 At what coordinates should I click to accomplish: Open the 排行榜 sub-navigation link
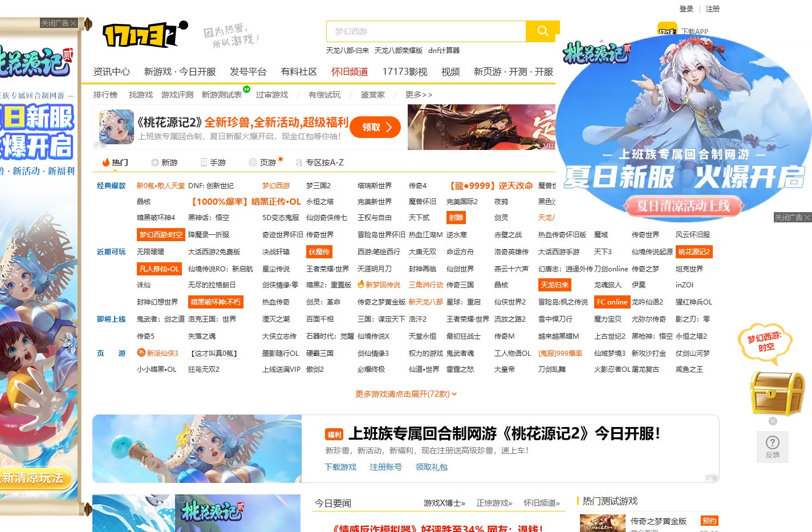(x=105, y=95)
